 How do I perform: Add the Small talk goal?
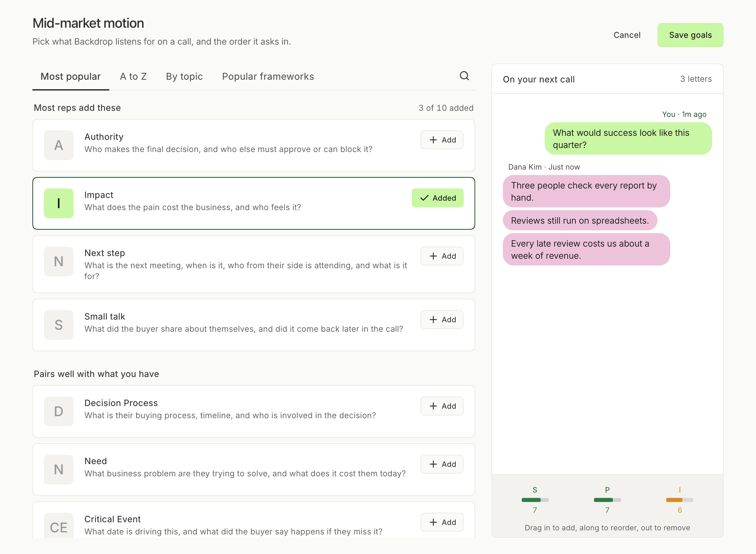coord(442,320)
